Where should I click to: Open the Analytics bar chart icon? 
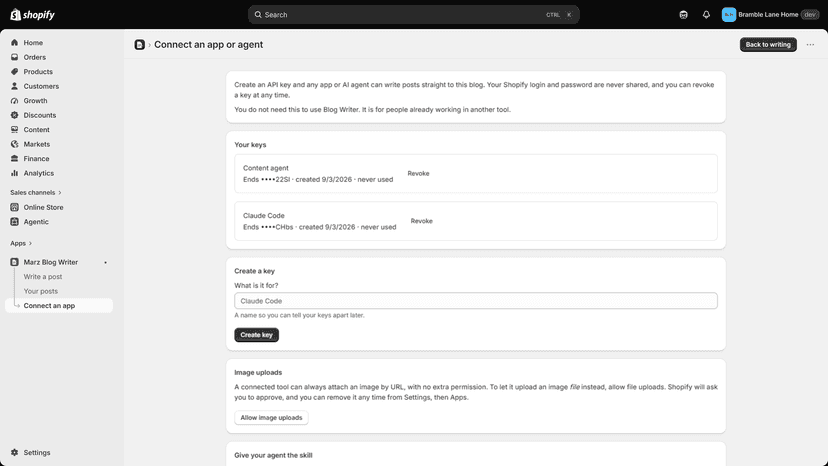(14, 173)
